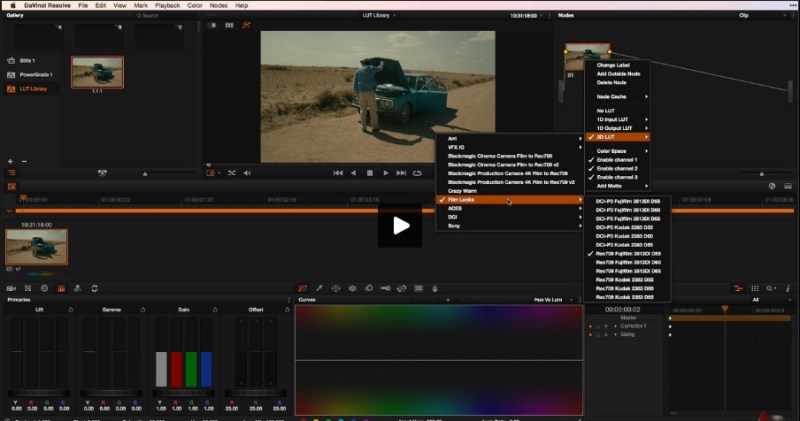This screenshot has height=421, width=800.
Task: Click the blue Gain bar
Action: tap(206, 369)
